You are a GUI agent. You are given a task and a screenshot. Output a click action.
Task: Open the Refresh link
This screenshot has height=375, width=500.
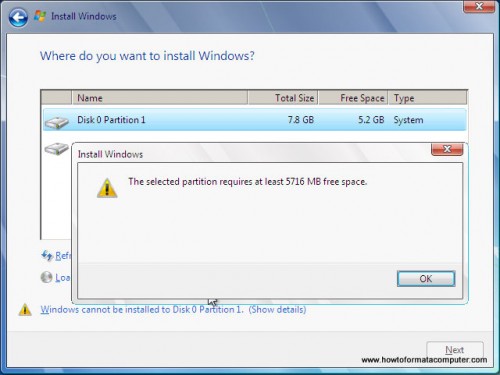point(63,256)
